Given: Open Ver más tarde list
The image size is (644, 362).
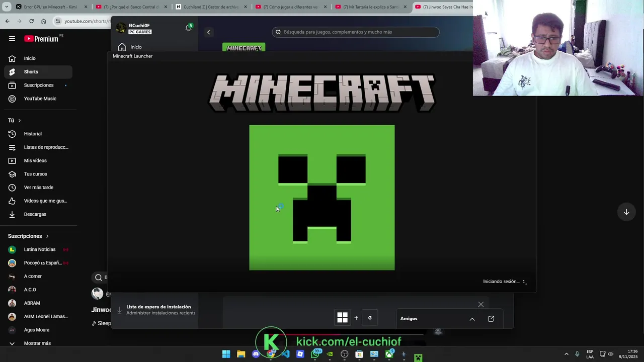Looking at the screenshot, I should point(38,188).
